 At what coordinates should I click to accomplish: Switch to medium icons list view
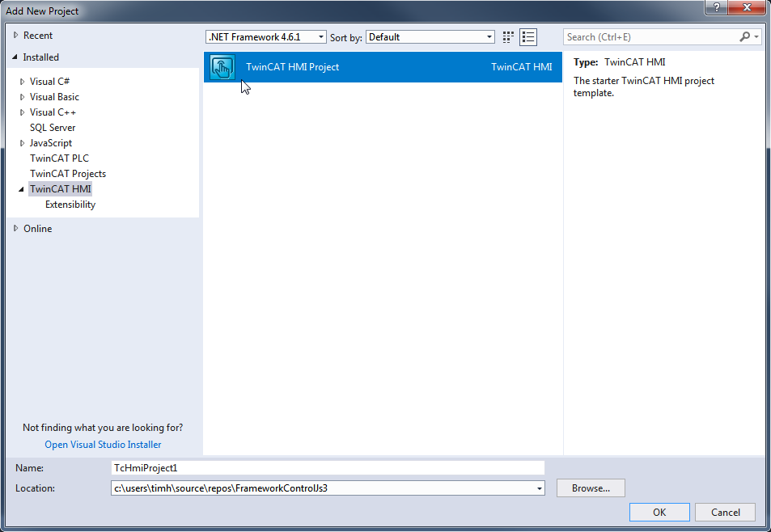[x=528, y=37]
